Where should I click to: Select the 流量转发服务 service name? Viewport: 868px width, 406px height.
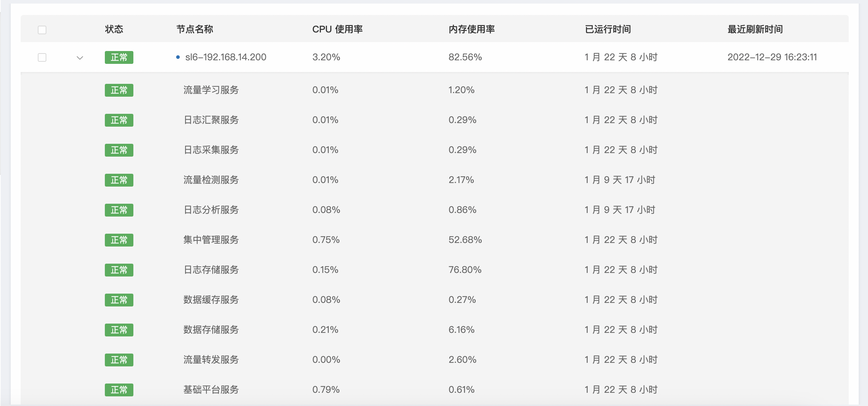(211, 360)
